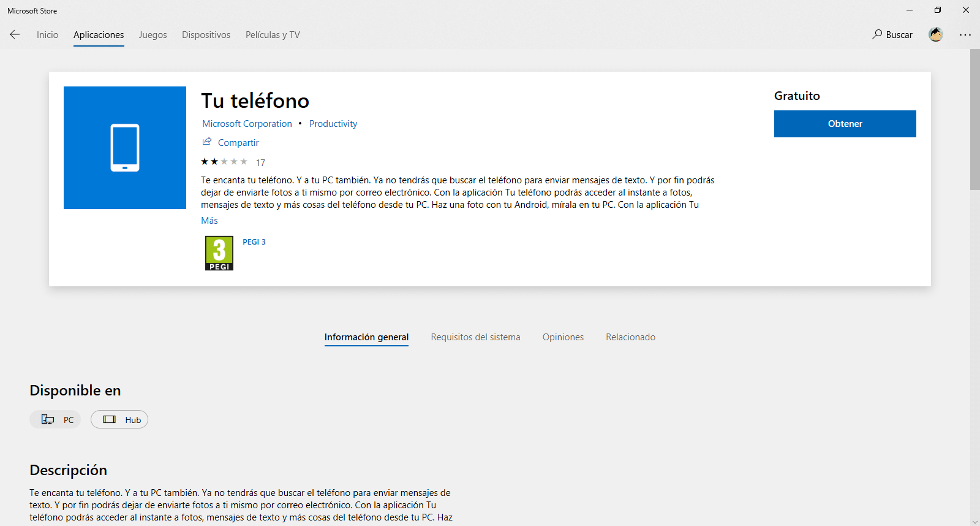Open Películas y TV section

coord(273,35)
